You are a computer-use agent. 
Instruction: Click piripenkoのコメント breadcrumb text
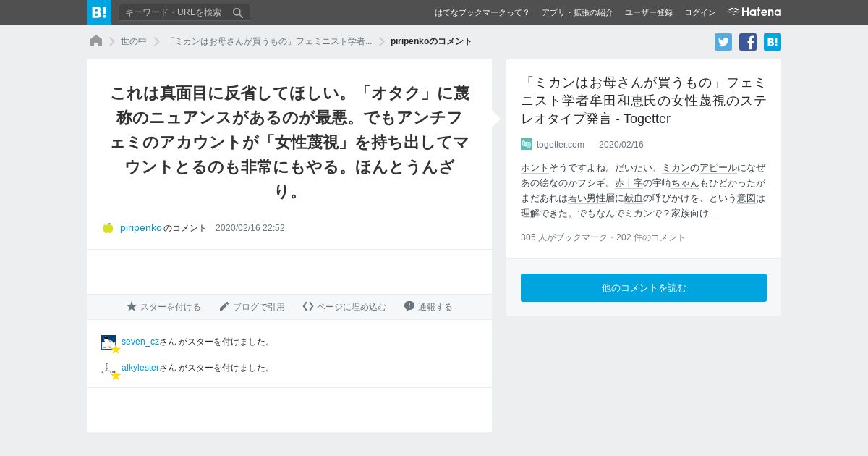click(431, 41)
